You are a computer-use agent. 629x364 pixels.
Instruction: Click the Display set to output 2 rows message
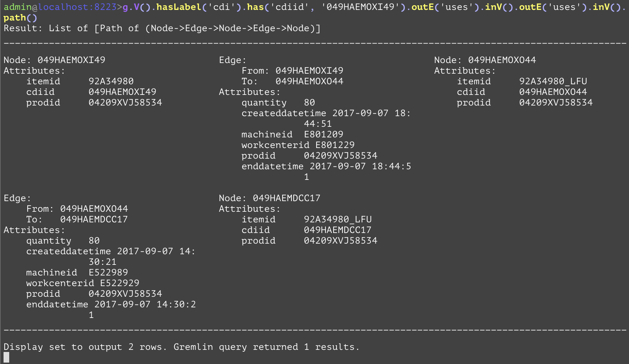coord(85,347)
